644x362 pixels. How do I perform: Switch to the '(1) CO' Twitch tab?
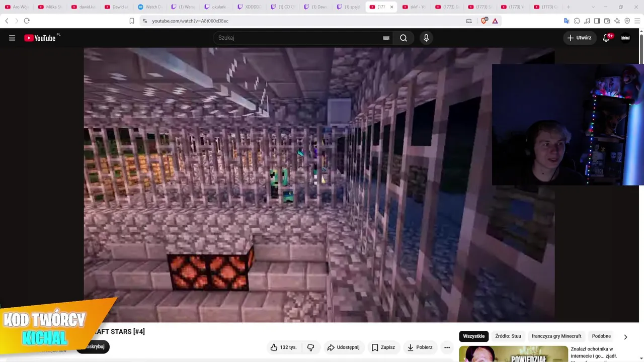(283, 7)
